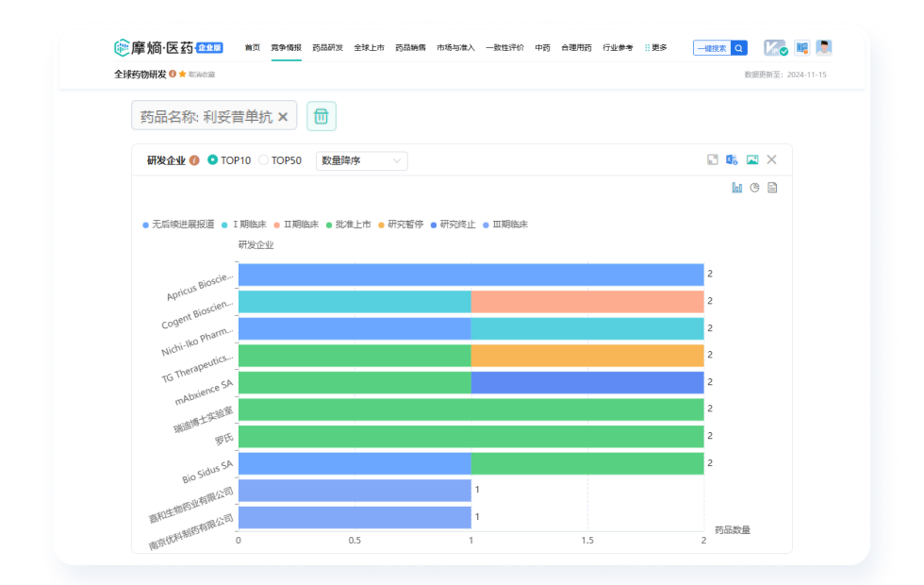Open the 合理用药 menu
Viewport: 924px width, 585px height.
click(576, 48)
